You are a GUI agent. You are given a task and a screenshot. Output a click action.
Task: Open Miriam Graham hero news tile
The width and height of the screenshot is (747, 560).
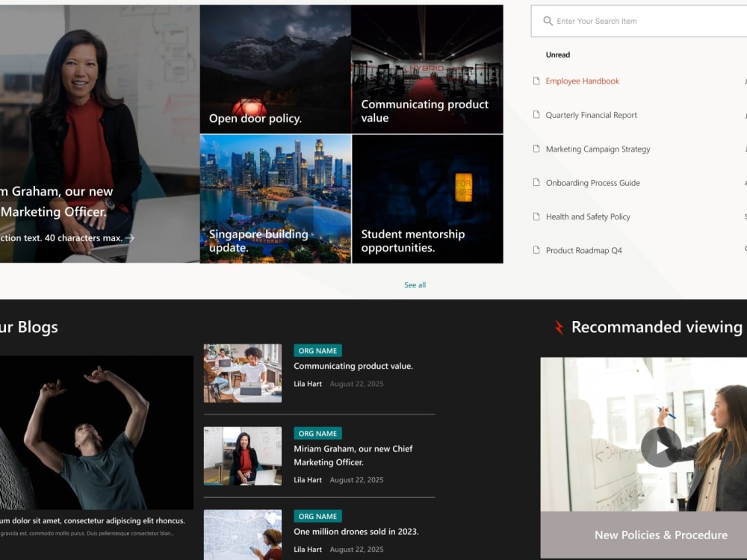99,134
